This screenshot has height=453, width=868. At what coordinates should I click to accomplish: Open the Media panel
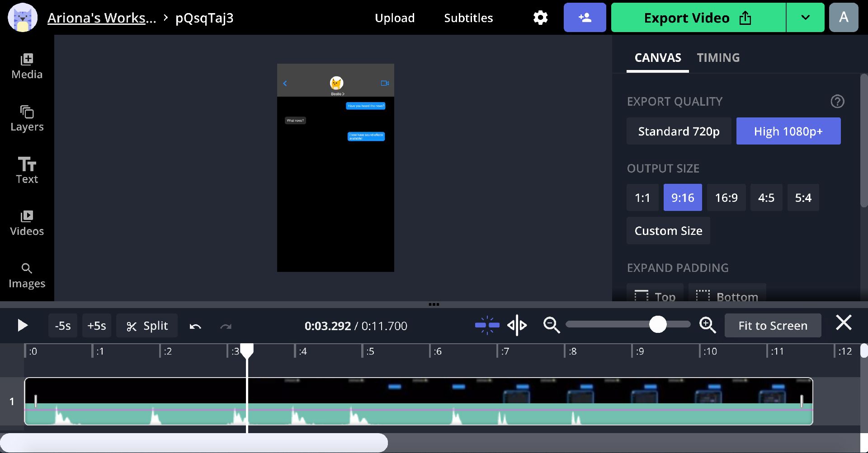tap(27, 66)
